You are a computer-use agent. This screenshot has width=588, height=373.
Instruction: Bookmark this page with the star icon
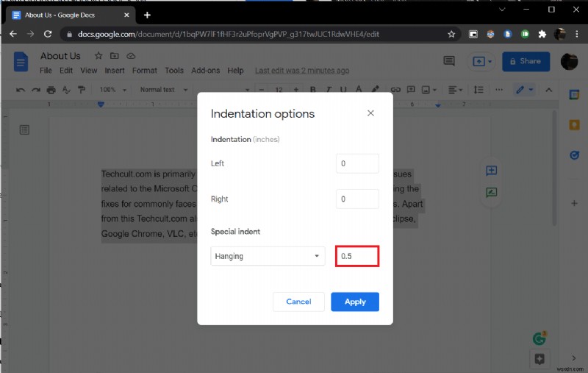451,34
